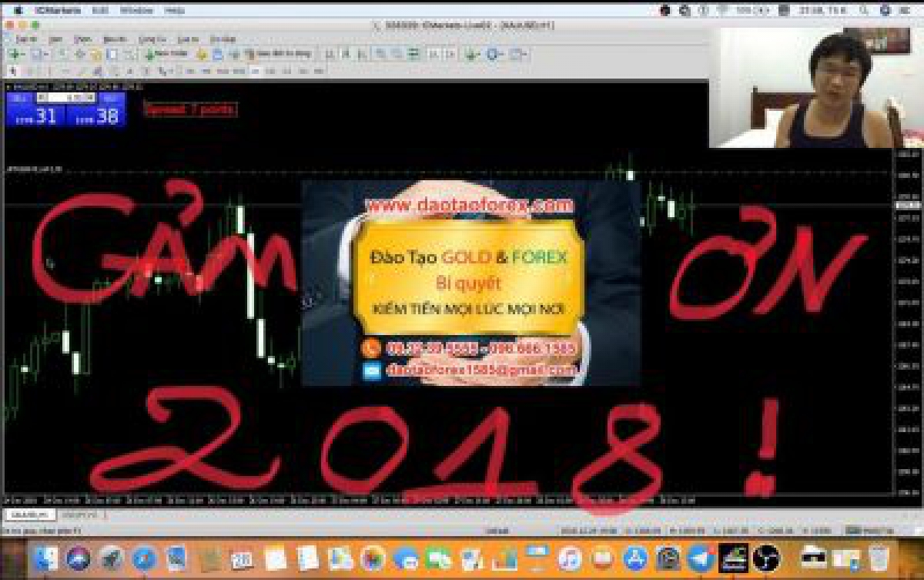The height and width of the screenshot is (580, 924).
Task: Zoom in on the chart
Action: click(x=380, y=54)
